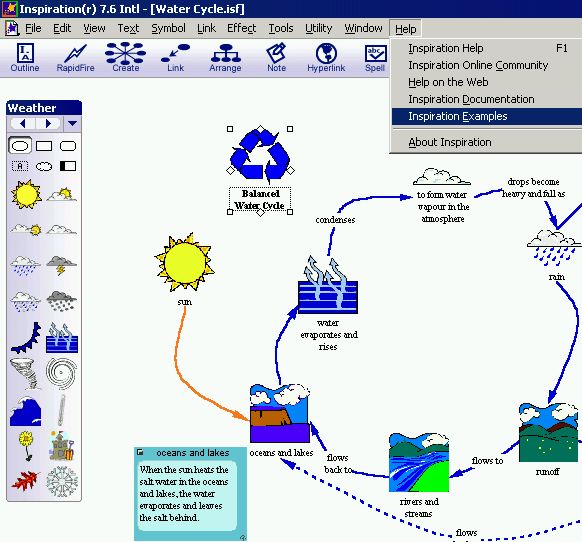Activate the RapidFire tool
Image resolution: width=582 pixels, height=542 pixels.
point(75,57)
